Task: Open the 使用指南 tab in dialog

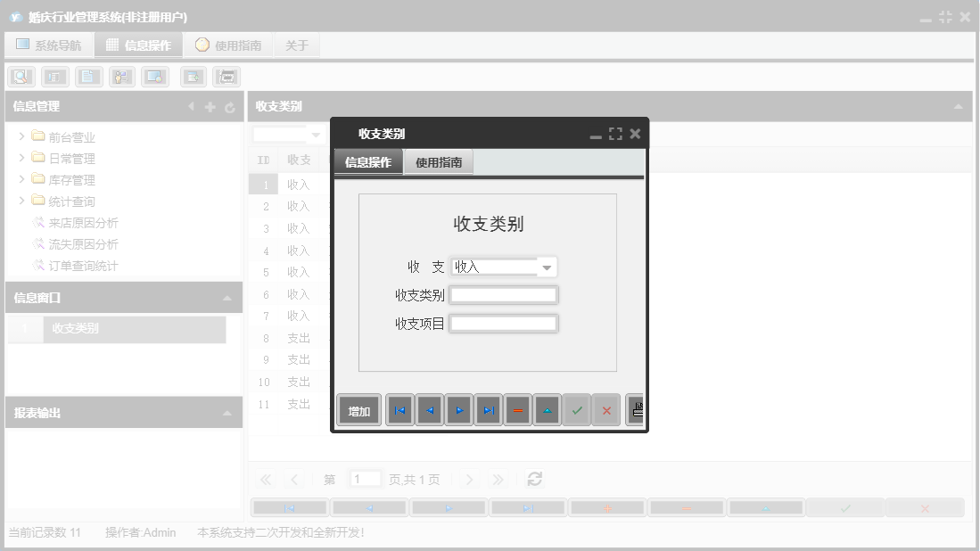Action: coord(436,163)
